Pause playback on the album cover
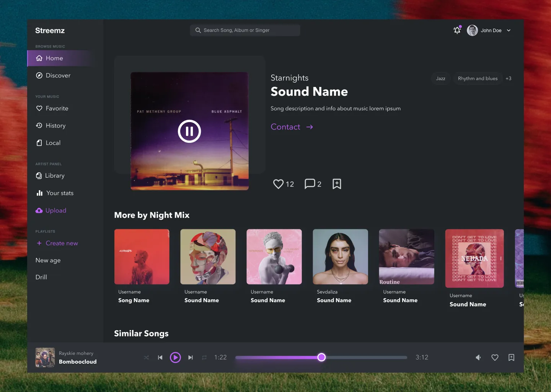The image size is (551, 392). 189,131
